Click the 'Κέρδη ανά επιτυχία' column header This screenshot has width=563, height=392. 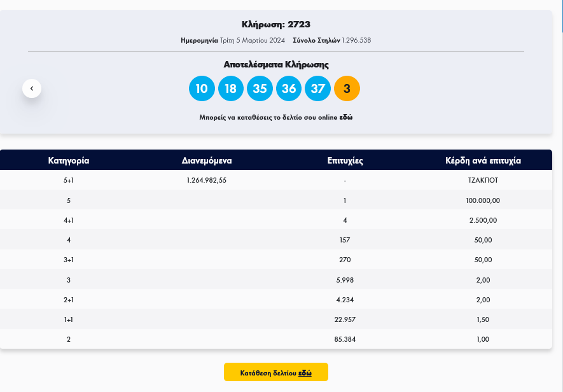(x=483, y=160)
